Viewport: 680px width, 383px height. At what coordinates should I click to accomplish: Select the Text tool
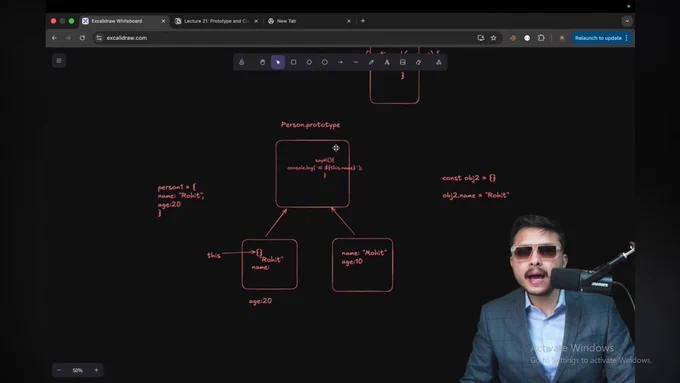coord(387,62)
